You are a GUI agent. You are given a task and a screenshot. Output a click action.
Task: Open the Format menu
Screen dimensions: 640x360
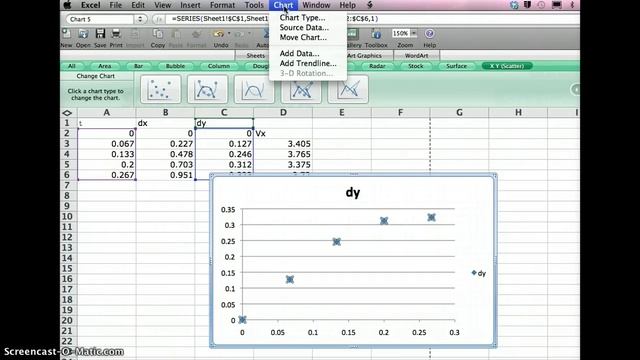[x=222, y=5]
